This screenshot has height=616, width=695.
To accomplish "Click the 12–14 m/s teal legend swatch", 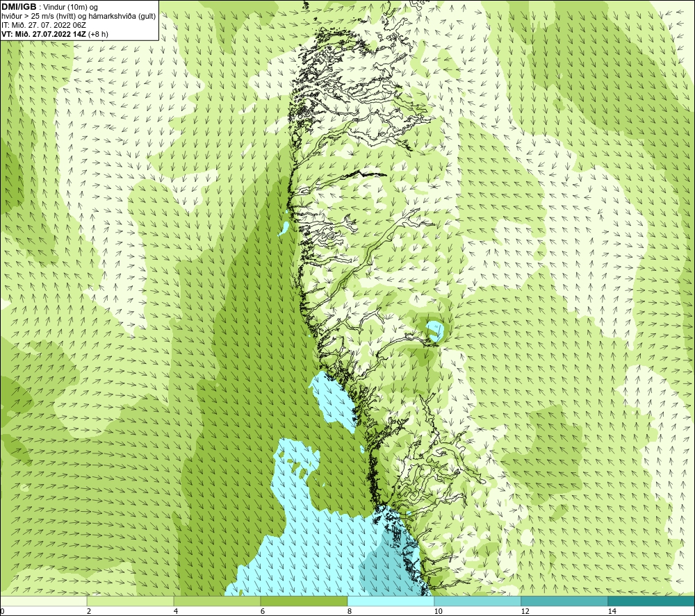I will [564, 601].
